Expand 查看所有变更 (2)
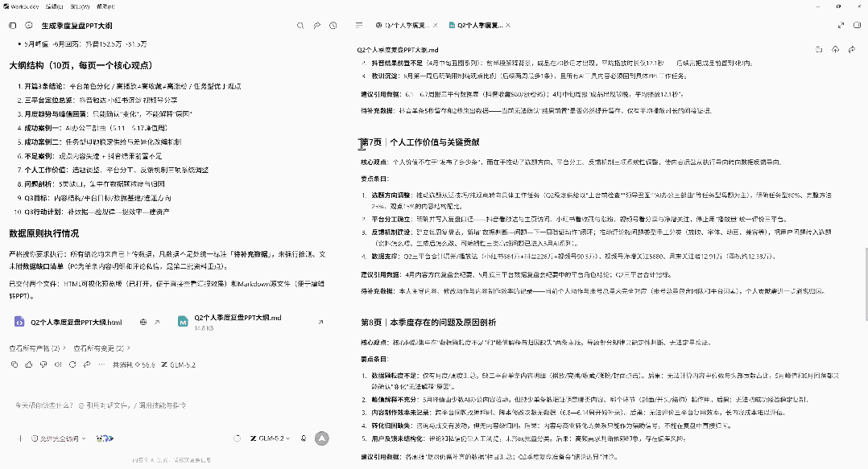 pyautogui.click(x=101, y=348)
